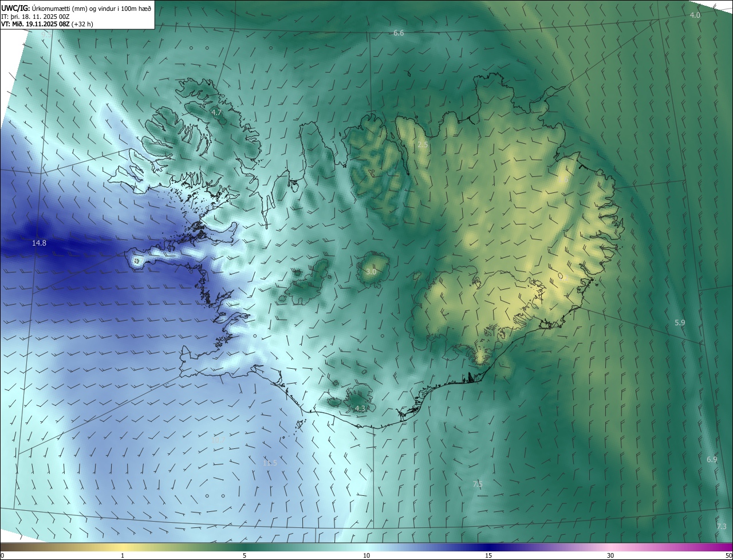Select the IT initialization time line

point(36,17)
